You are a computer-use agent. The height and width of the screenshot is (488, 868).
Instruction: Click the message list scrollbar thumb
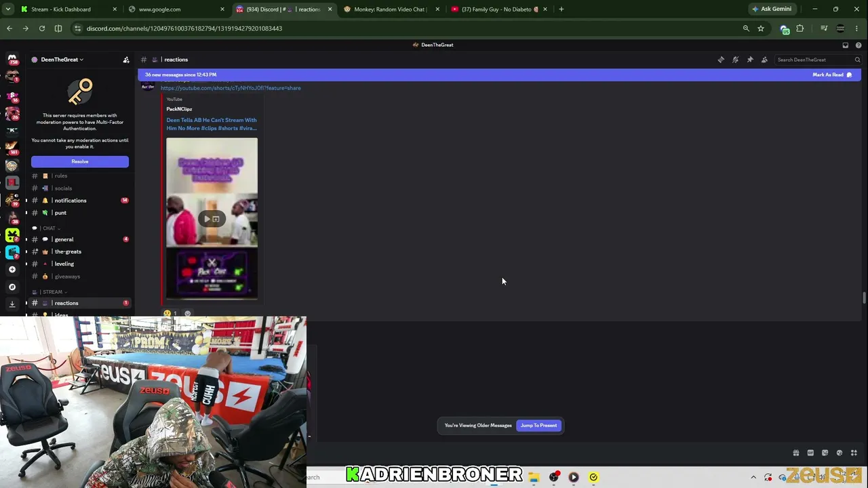[x=864, y=298]
